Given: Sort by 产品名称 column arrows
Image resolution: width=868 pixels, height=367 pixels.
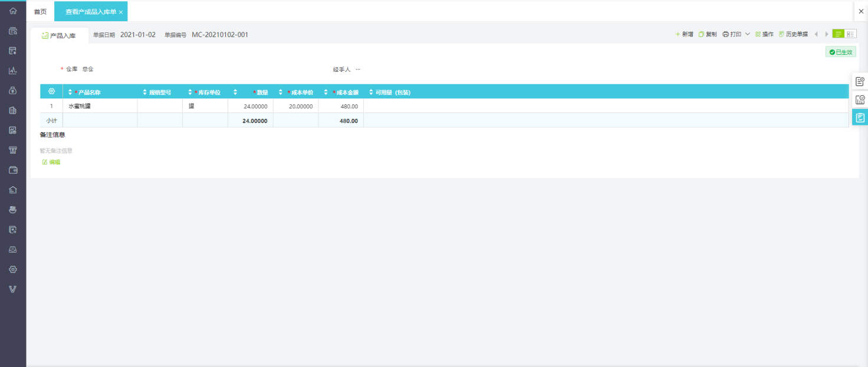Looking at the screenshot, I should click(70, 92).
